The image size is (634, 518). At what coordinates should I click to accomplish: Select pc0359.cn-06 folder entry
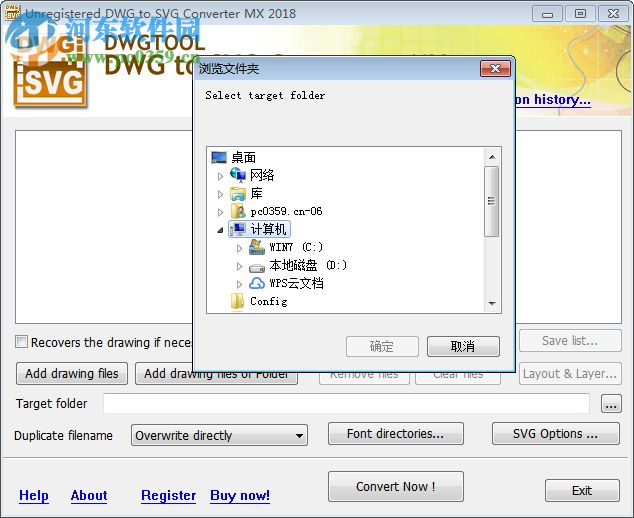pyautogui.click(x=286, y=211)
